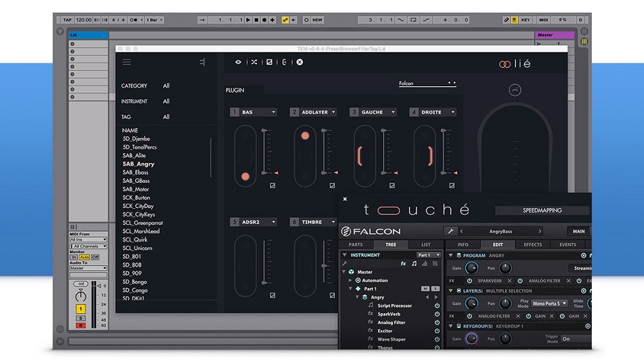The width and height of the screenshot is (644, 362).
Task: Click the MIDI map button
Action: coord(544,20)
